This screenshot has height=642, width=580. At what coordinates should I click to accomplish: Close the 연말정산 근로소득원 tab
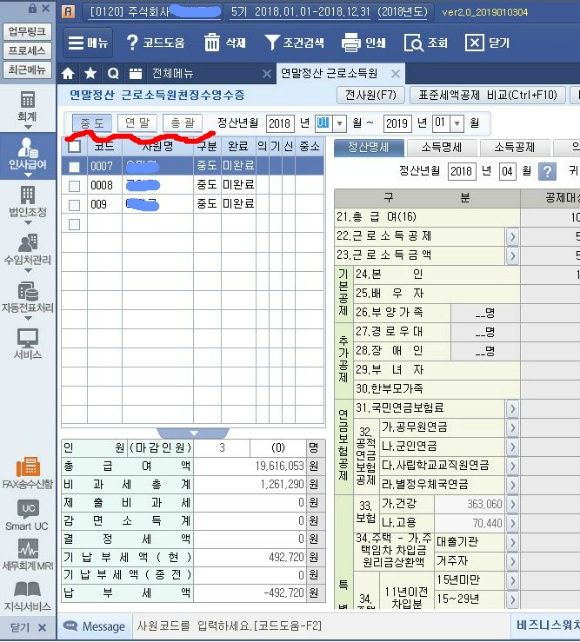(395, 74)
